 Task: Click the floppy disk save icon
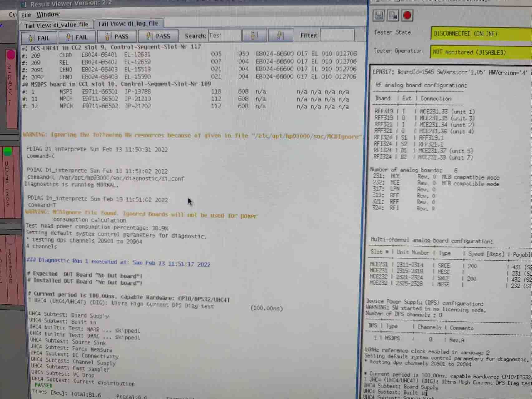pos(379,15)
